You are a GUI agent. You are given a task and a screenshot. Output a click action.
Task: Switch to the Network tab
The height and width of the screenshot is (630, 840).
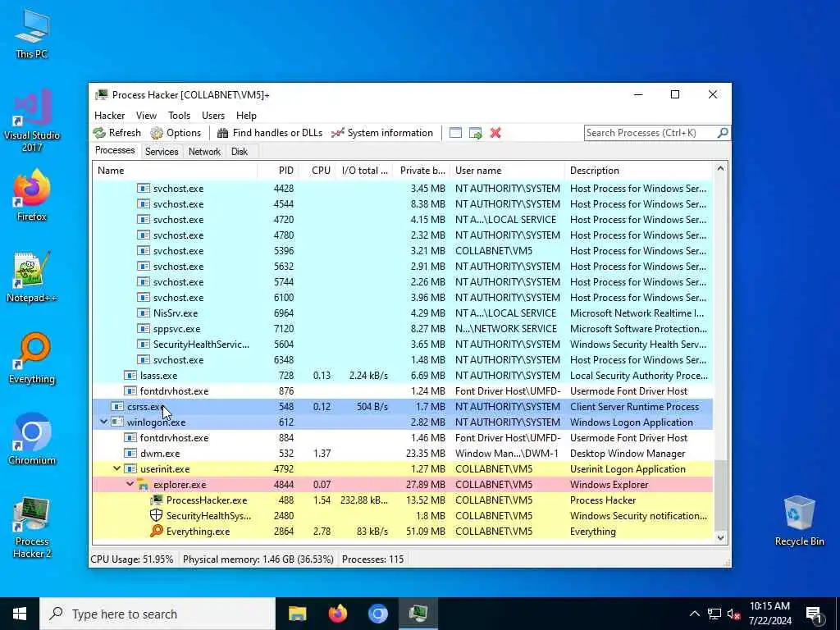(204, 152)
